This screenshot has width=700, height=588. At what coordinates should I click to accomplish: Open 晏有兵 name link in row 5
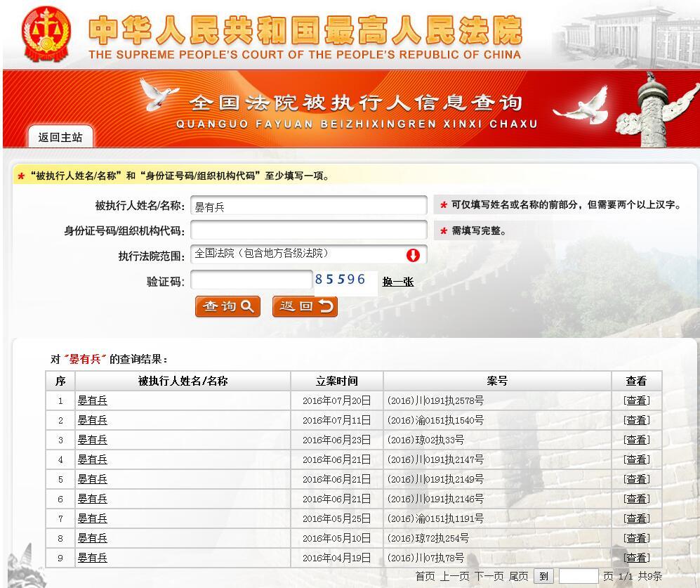tap(93, 479)
